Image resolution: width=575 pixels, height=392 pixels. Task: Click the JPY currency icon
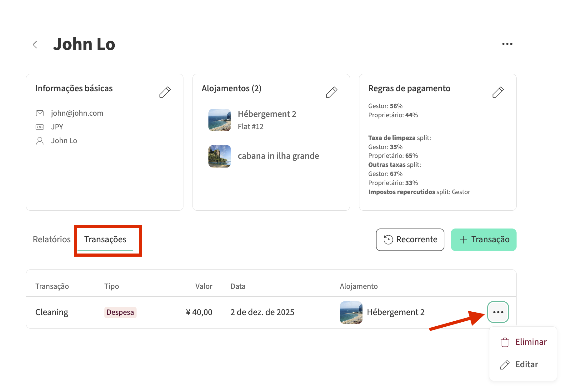pyautogui.click(x=40, y=127)
